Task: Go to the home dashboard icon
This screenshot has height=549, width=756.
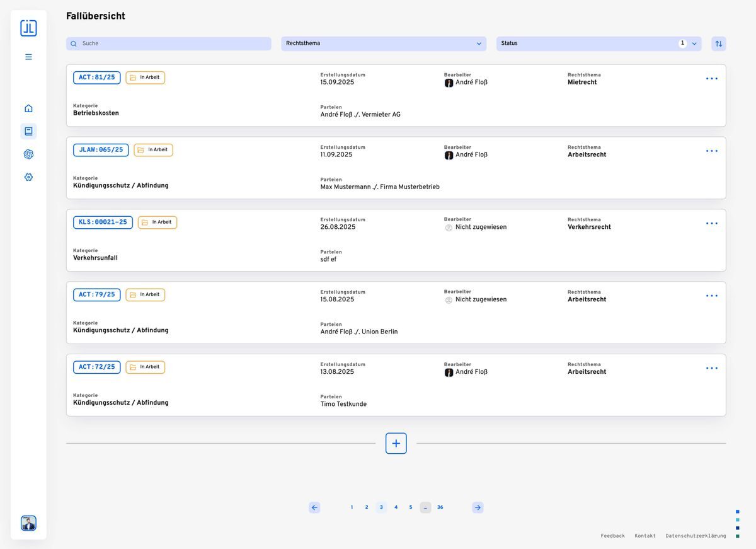Action: [x=28, y=108]
